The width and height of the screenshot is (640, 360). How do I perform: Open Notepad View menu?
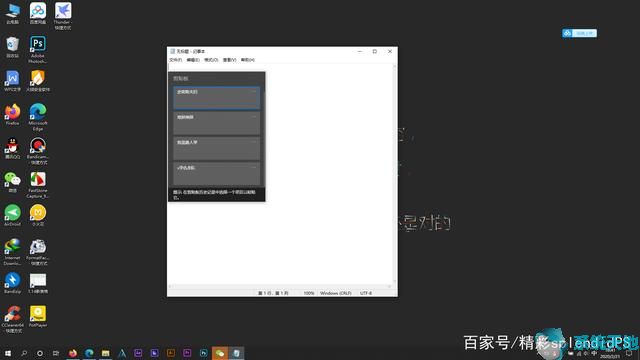(229, 60)
